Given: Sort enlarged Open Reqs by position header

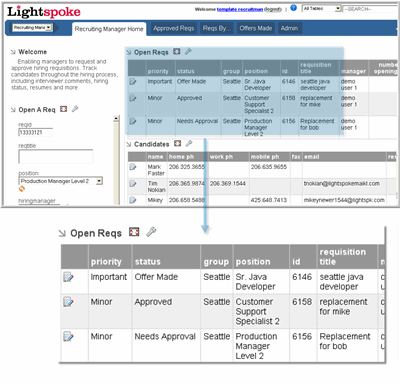Looking at the screenshot, I should tap(253, 262).
